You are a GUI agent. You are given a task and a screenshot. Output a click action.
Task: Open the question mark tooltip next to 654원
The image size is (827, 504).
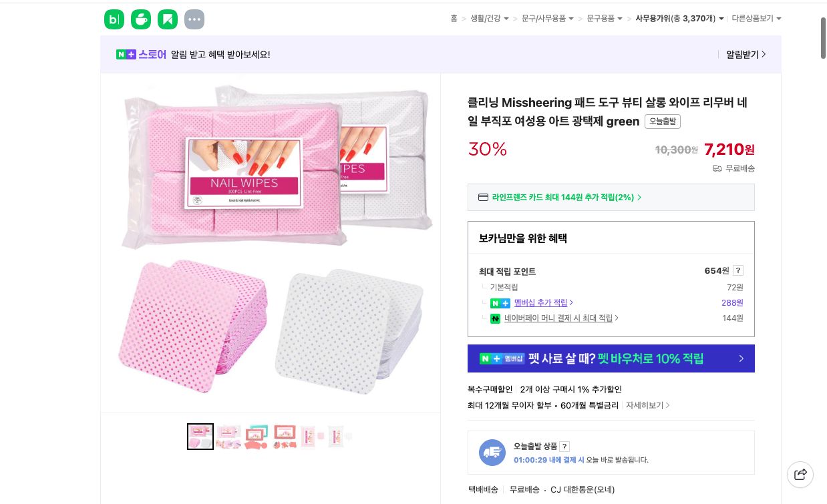[737, 270]
